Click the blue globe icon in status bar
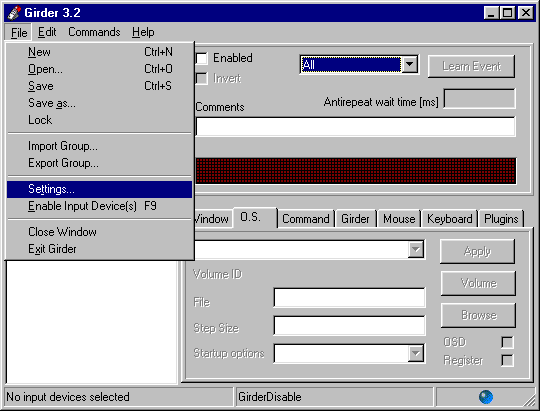This screenshot has height=411, width=540. (x=486, y=397)
